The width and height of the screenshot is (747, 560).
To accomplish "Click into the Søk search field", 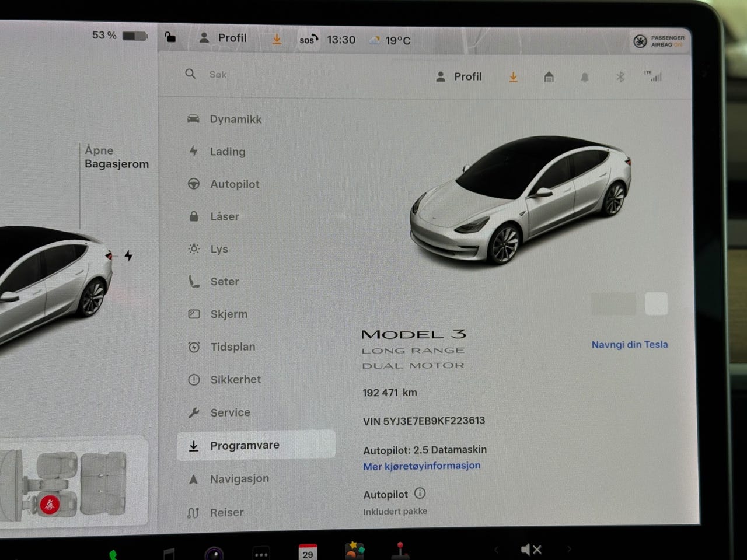I will coord(218,74).
